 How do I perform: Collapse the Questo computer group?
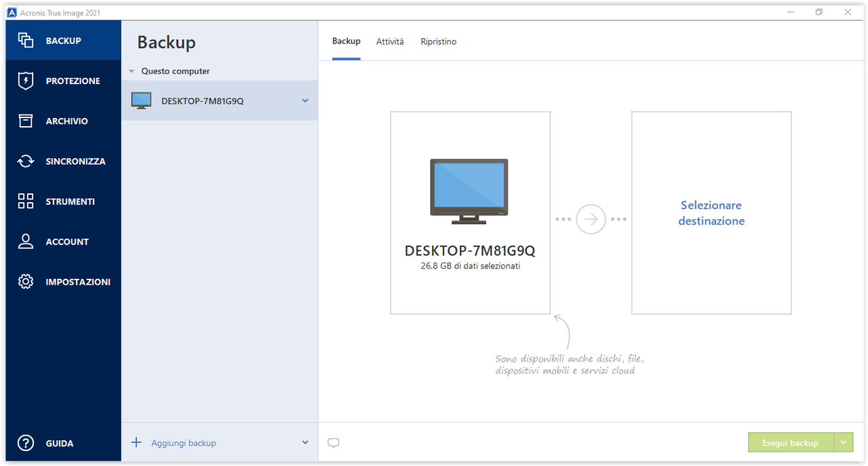click(x=132, y=71)
